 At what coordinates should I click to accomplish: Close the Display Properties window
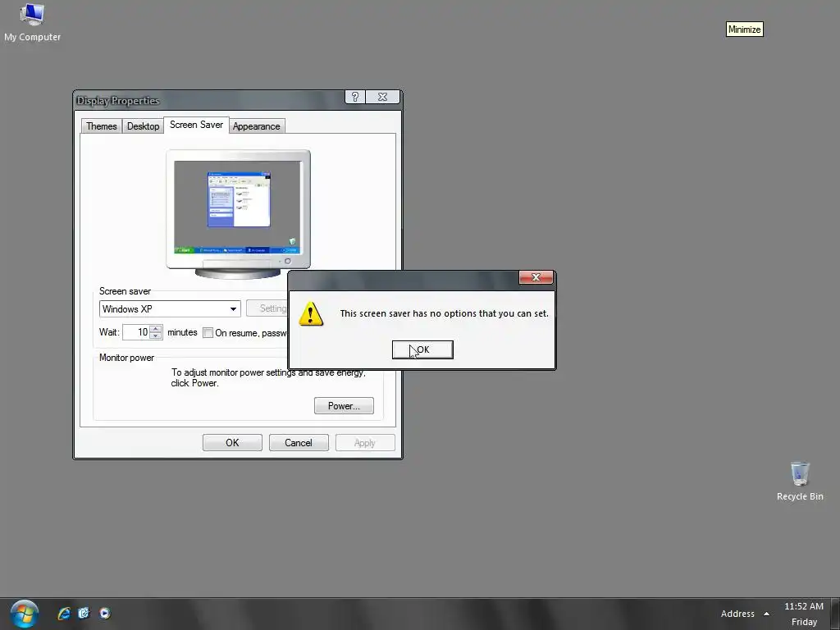point(382,97)
